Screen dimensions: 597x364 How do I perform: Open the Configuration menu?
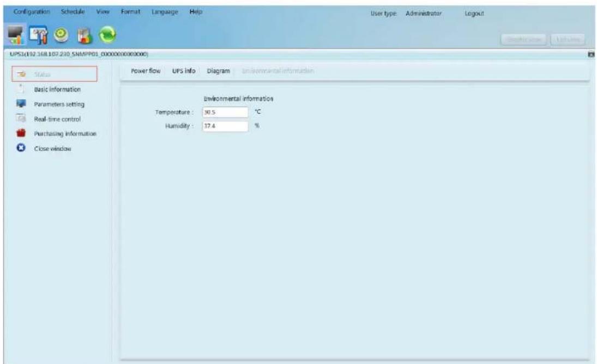click(x=32, y=12)
